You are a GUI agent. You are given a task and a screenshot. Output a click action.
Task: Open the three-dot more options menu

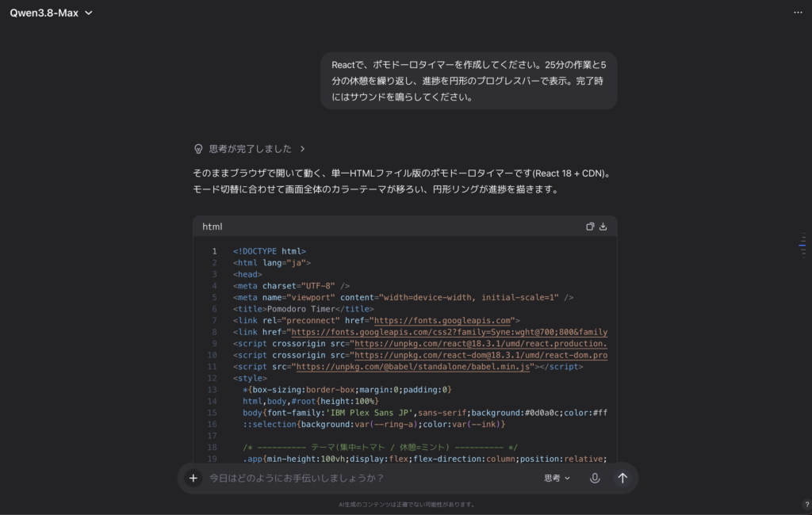[798, 13]
